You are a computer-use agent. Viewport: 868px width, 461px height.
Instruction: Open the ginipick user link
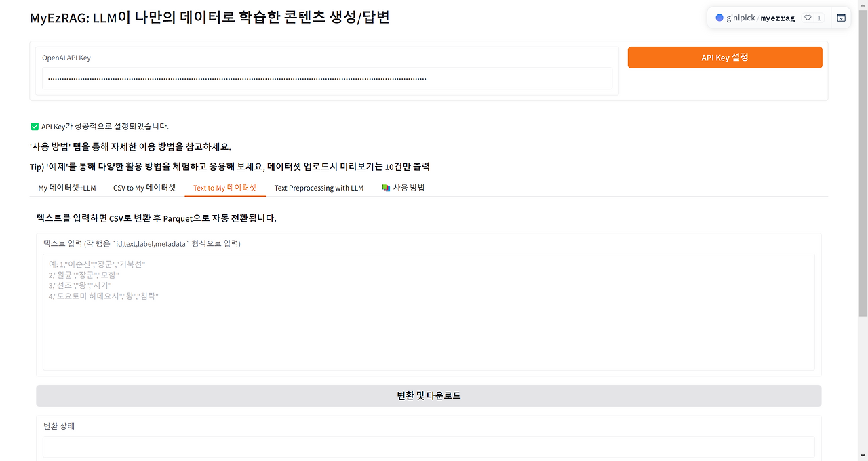click(741, 18)
